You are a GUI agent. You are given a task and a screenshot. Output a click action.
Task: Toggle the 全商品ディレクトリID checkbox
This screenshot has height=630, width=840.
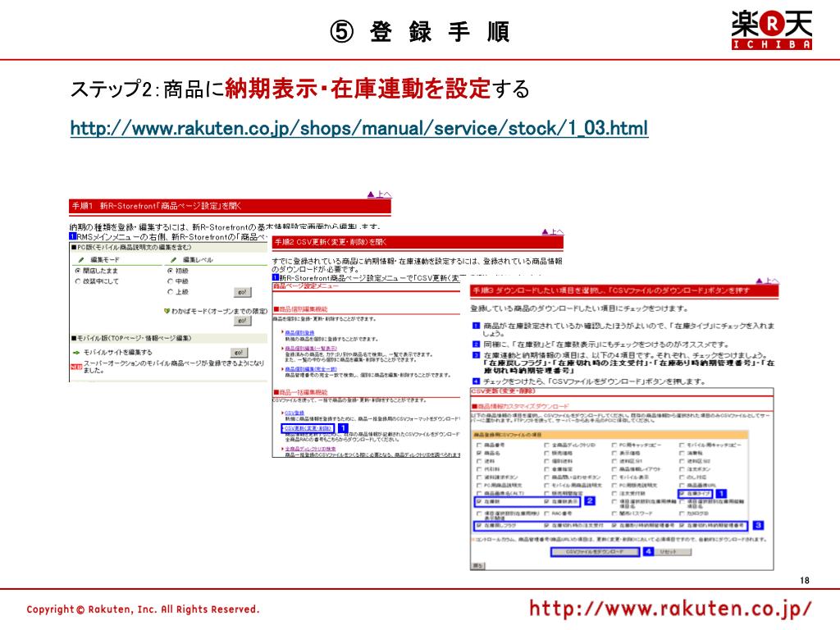pos(546,445)
